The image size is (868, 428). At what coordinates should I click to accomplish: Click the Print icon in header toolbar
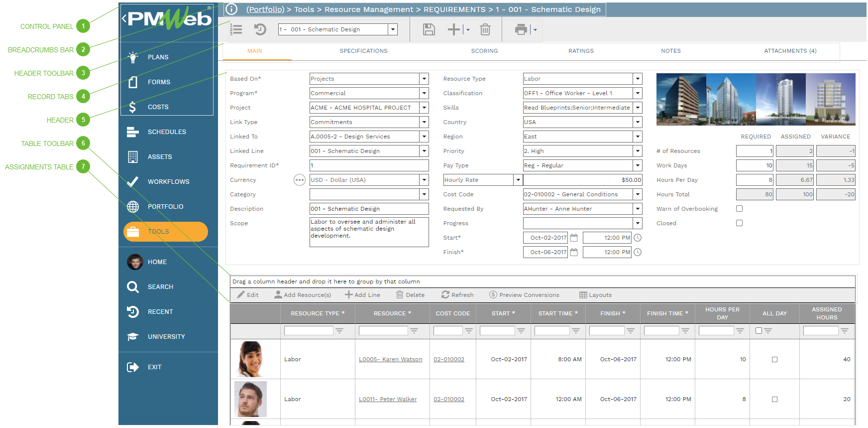(521, 30)
